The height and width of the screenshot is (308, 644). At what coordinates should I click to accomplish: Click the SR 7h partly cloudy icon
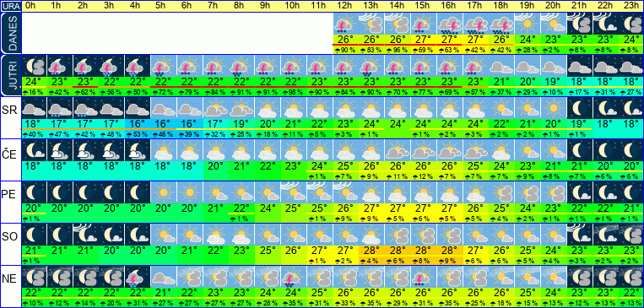pos(215,108)
